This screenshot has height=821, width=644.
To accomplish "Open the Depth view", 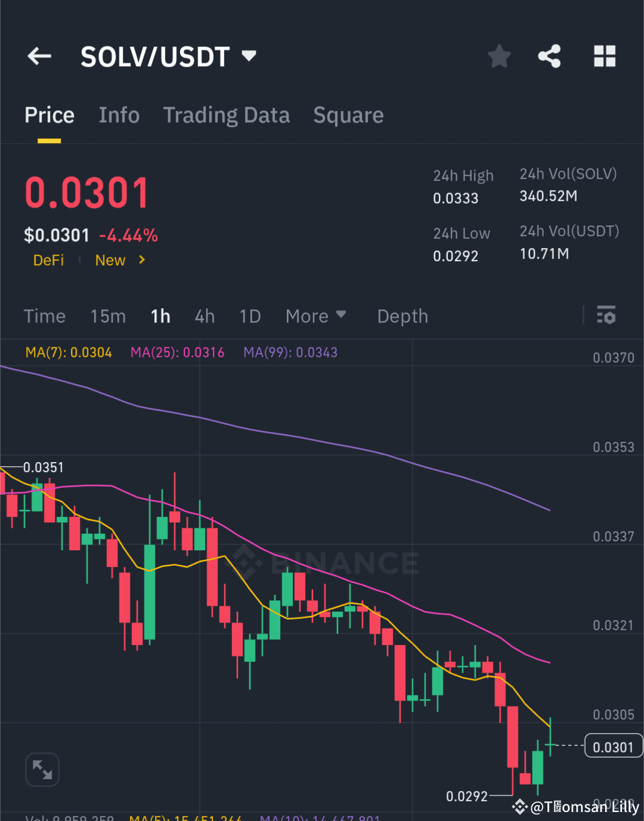I will pos(402,316).
